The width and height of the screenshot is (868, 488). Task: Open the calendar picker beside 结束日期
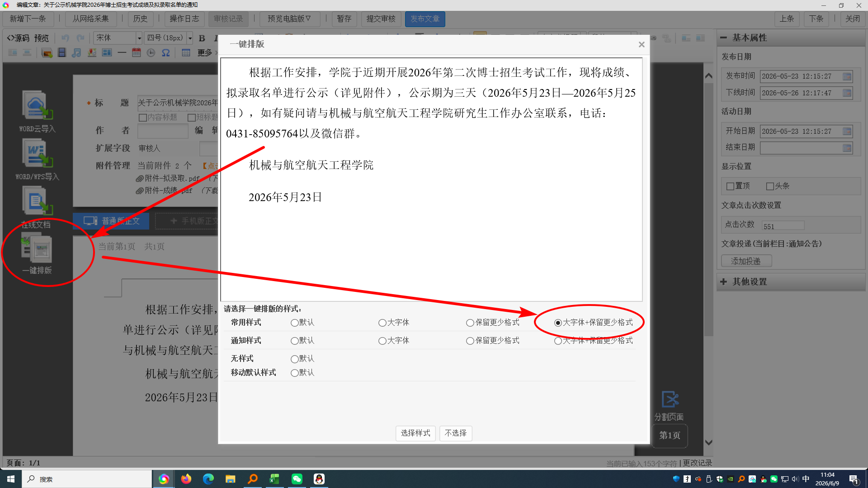847,148
